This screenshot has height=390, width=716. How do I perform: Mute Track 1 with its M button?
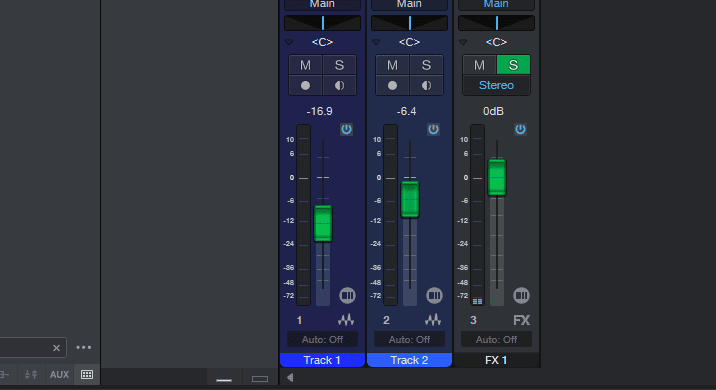tap(305, 65)
